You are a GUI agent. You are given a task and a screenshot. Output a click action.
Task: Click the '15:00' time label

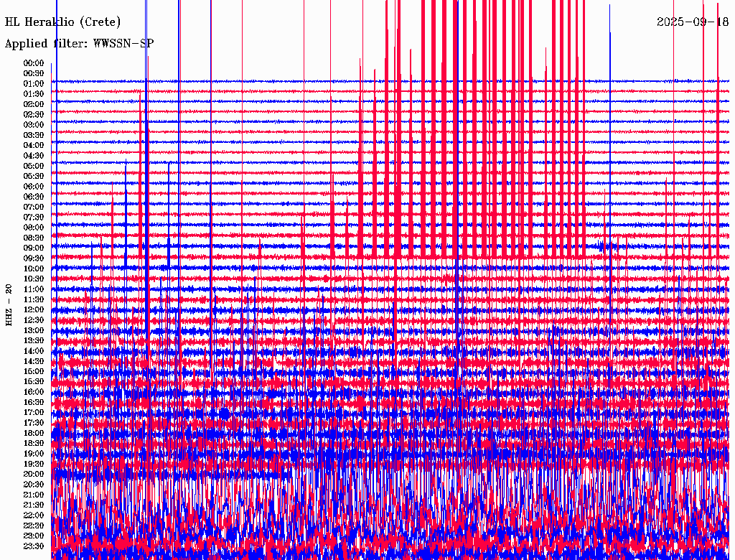(x=34, y=371)
